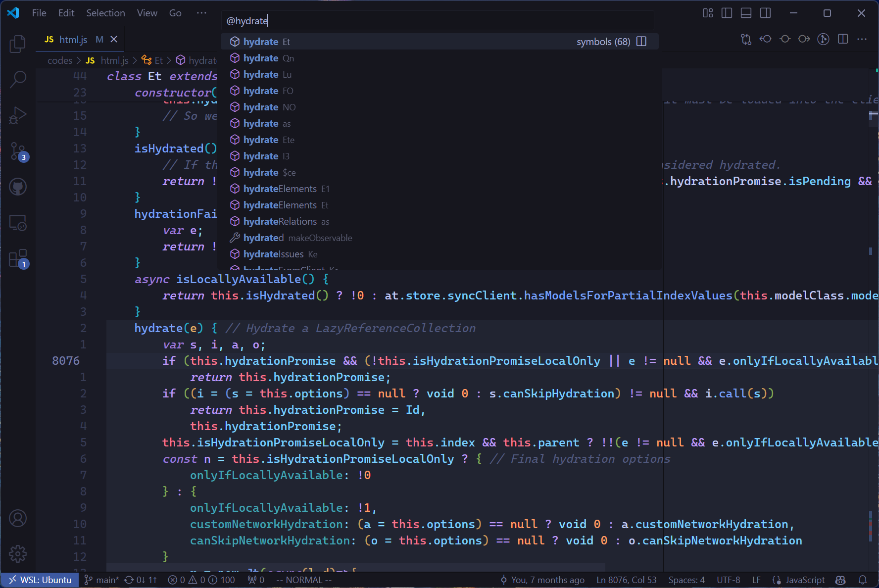Close the html.js tab
The image size is (879, 588).
pyautogui.click(x=114, y=40)
